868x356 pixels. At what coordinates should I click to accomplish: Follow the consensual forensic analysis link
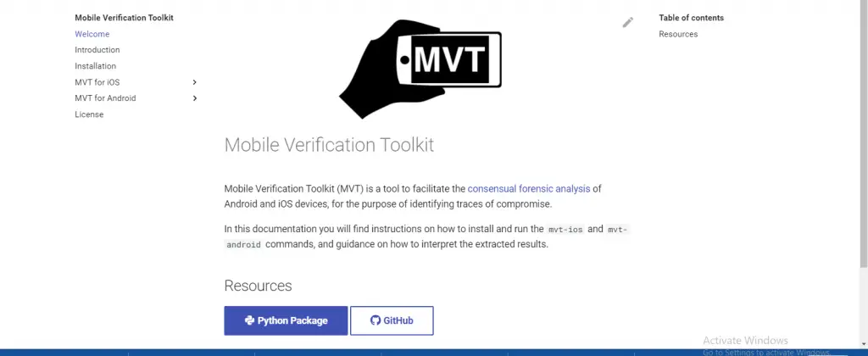point(522,188)
